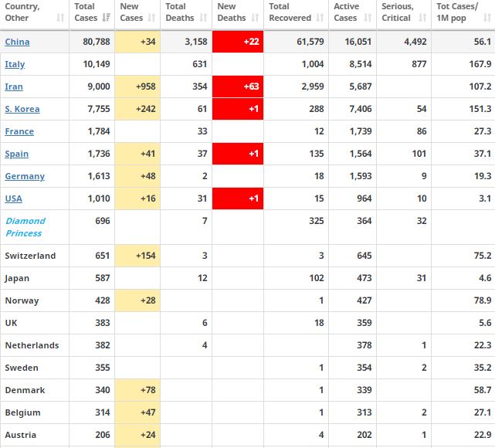Visit the Germany country link
This screenshot has width=495, height=448.
pos(25,176)
